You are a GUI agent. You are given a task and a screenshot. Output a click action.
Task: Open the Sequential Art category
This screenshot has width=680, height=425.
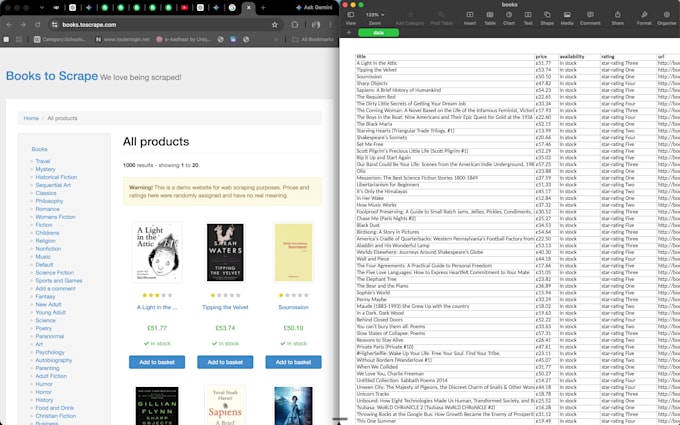53,185
